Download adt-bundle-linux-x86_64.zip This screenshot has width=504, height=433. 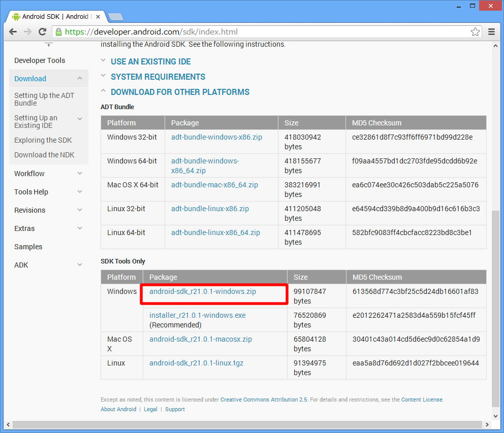(x=215, y=232)
